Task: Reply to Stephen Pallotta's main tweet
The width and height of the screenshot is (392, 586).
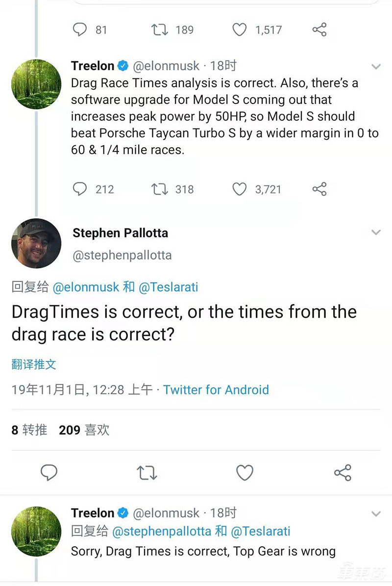Action: click(x=49, y=473)
